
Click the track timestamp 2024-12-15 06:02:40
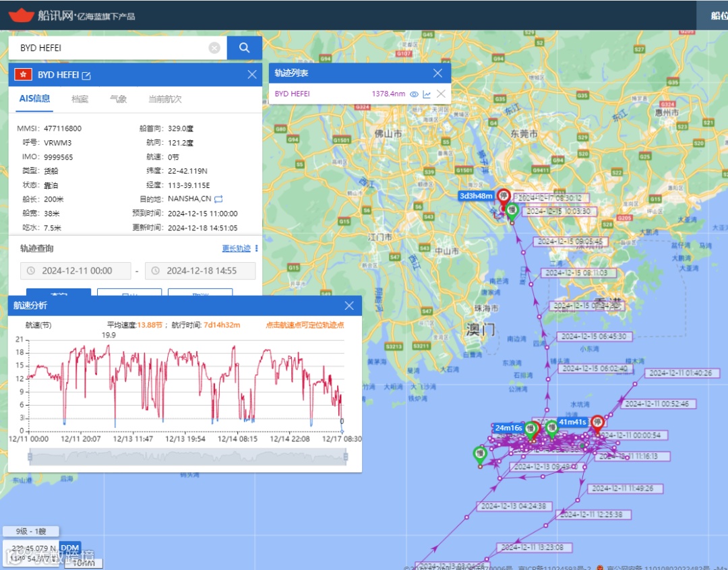[596, 368]
